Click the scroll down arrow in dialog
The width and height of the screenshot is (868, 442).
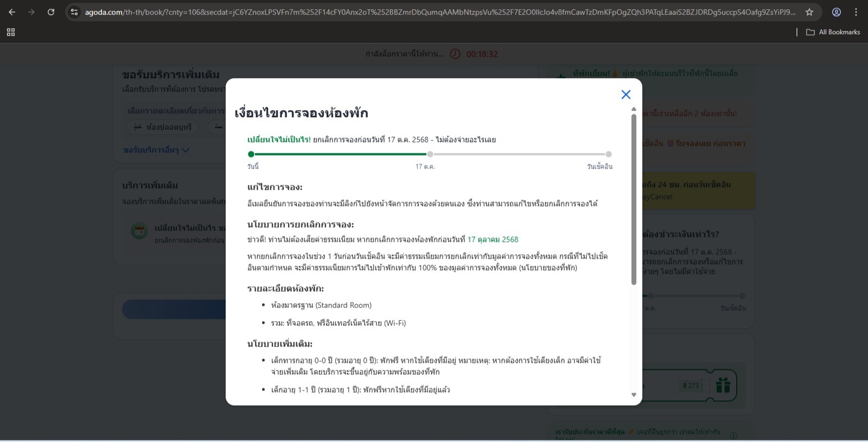634,395
